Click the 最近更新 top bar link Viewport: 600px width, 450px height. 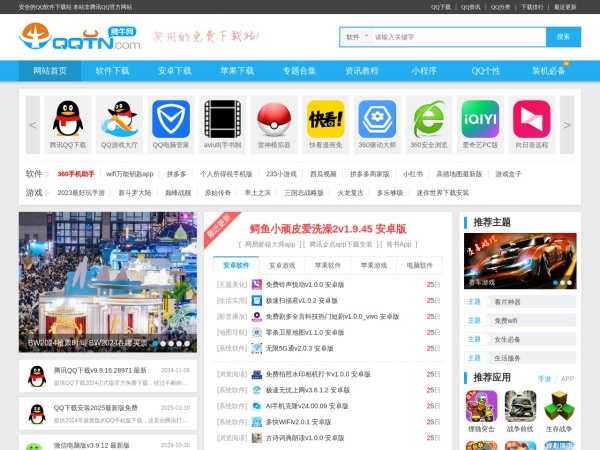(565, 7)
